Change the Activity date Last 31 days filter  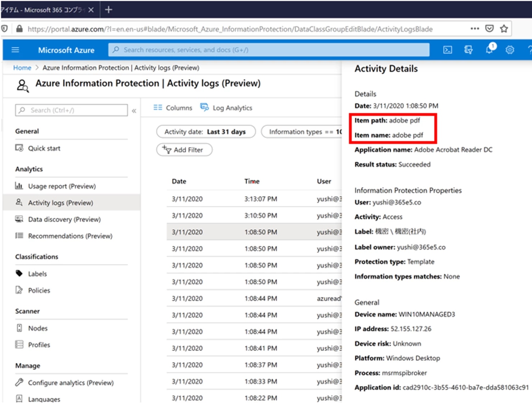[x=206, y=132]
